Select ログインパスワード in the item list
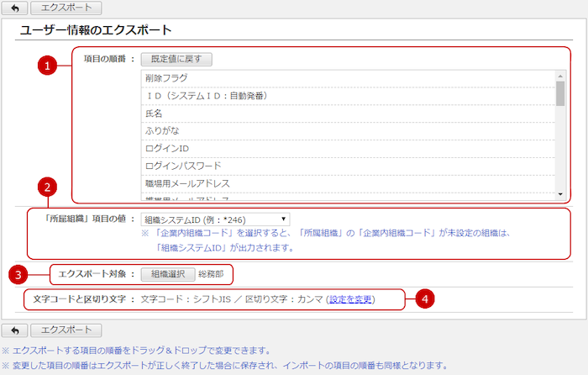Image resolution: width=588 pixels, height=375 pixels. point(348,166)
